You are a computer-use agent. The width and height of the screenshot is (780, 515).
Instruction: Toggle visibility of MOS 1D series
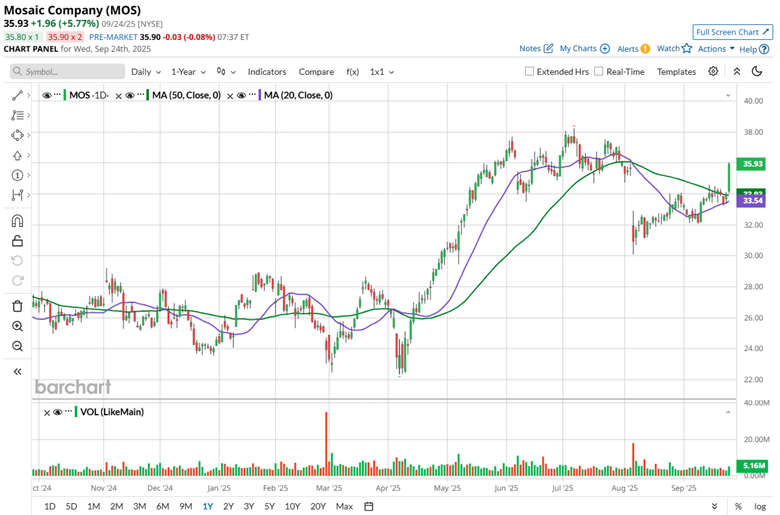(47, 95)
